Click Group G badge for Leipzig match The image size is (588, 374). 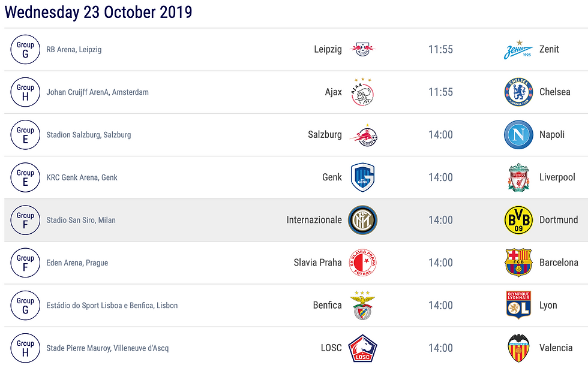click(x=25, y=50)
